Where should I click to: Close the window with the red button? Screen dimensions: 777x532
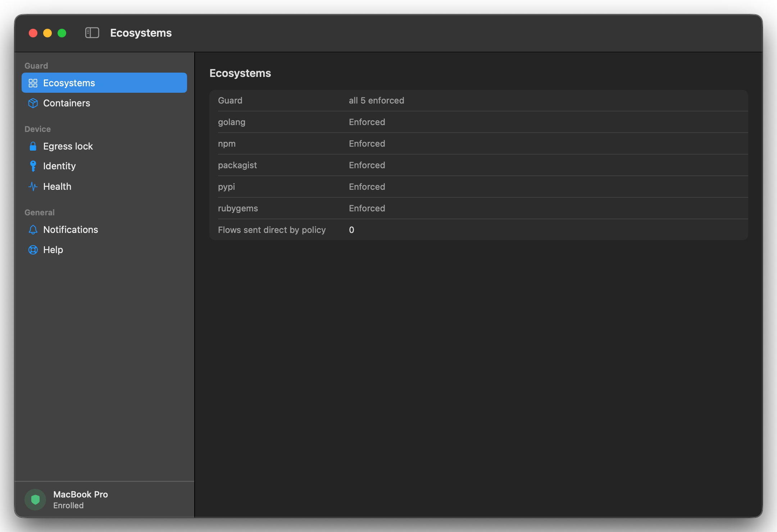click(33, 33)
